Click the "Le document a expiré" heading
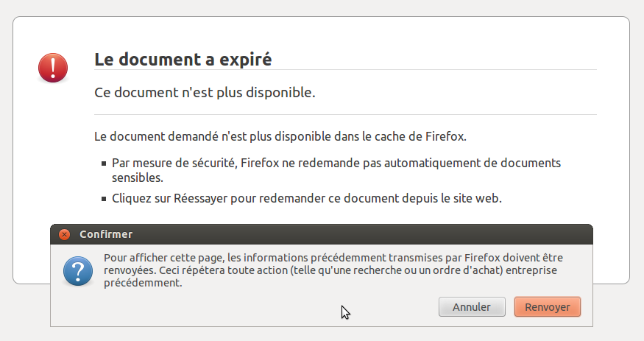 point(183,60)
